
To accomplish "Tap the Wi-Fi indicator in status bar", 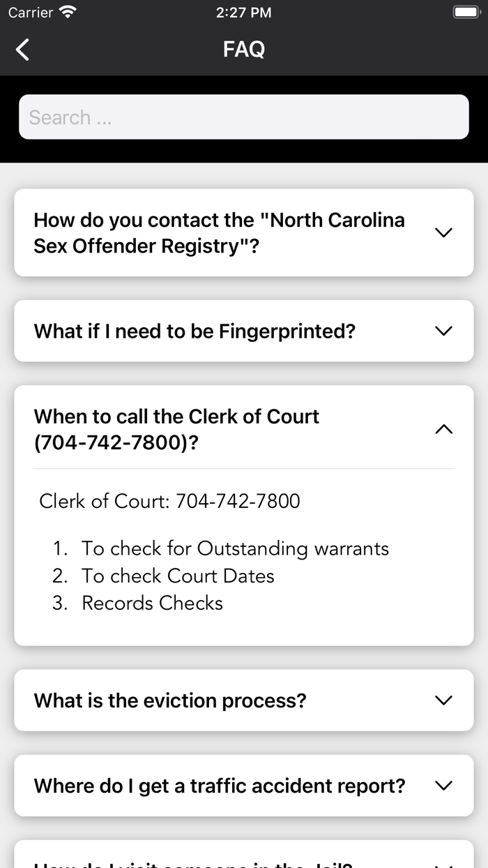I will (x=66, y=11).
